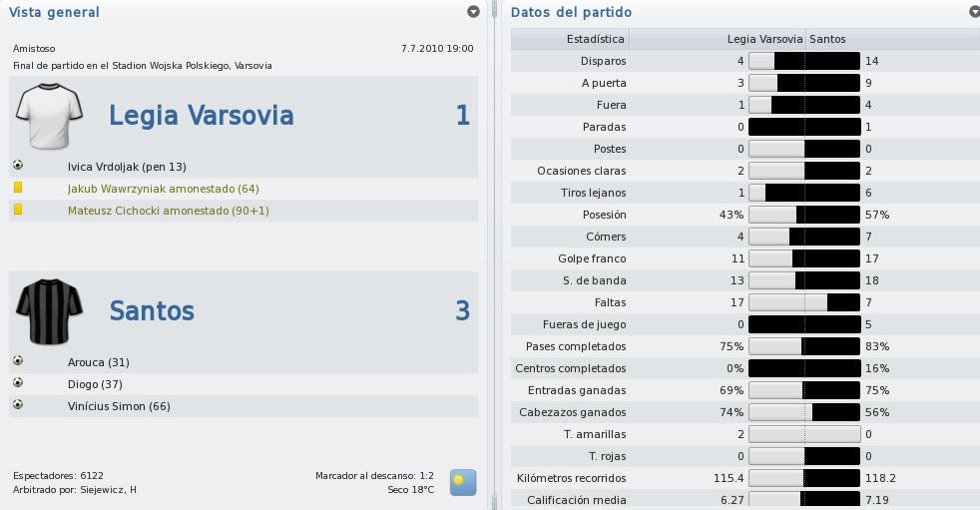Open the Legia Varsovia team name link
980x510 pixels.
pyautogui.click(x=202, y=116)
